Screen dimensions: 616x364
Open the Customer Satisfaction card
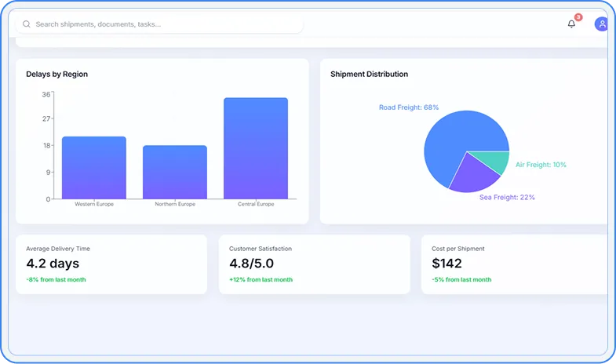point(314,264)
